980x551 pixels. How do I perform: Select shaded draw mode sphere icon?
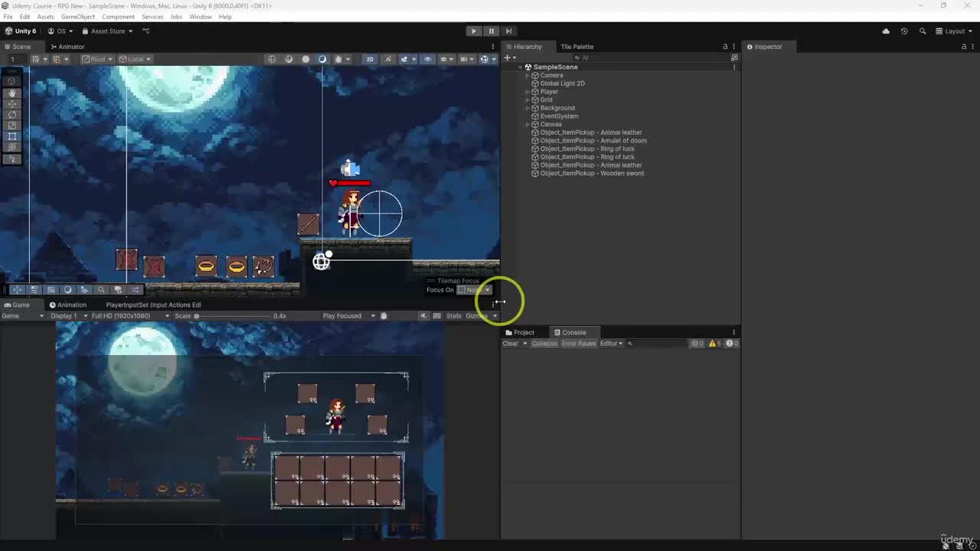pyautogui.click(x=322, y=59)
